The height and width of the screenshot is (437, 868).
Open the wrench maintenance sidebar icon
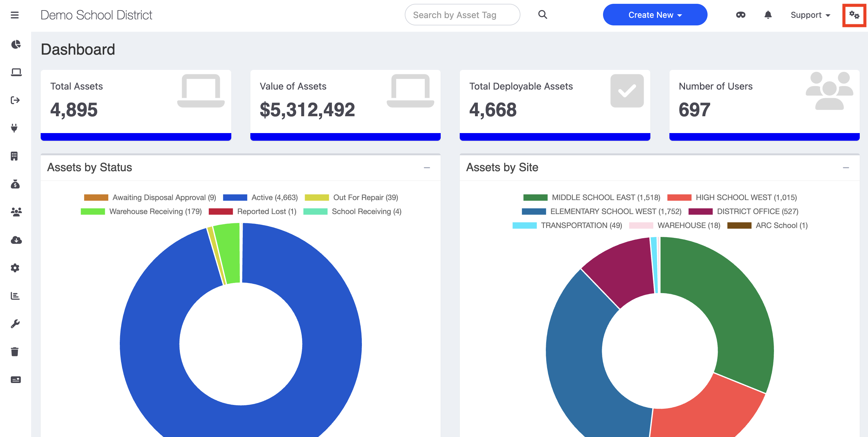[15, 324]
